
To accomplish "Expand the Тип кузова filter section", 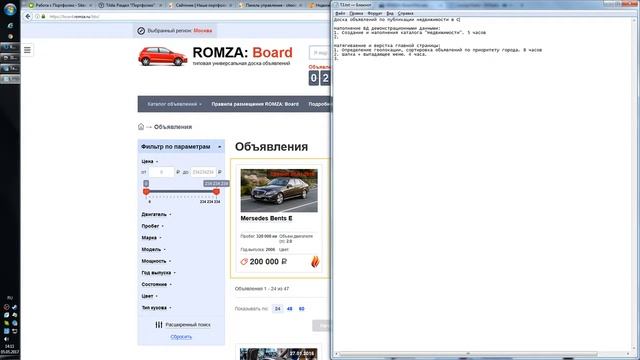I will [x=156, y=308].
